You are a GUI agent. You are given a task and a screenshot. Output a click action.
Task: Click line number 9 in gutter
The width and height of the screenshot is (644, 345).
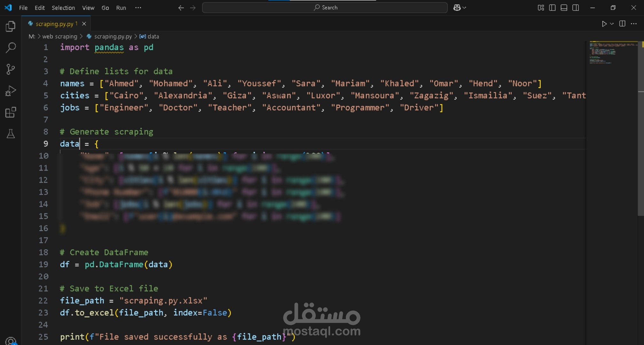46,144
